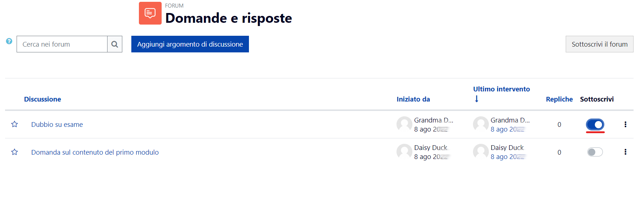
Task: Click "Aggiungi argomento di discussione" button
Action: tap(190, 44)
